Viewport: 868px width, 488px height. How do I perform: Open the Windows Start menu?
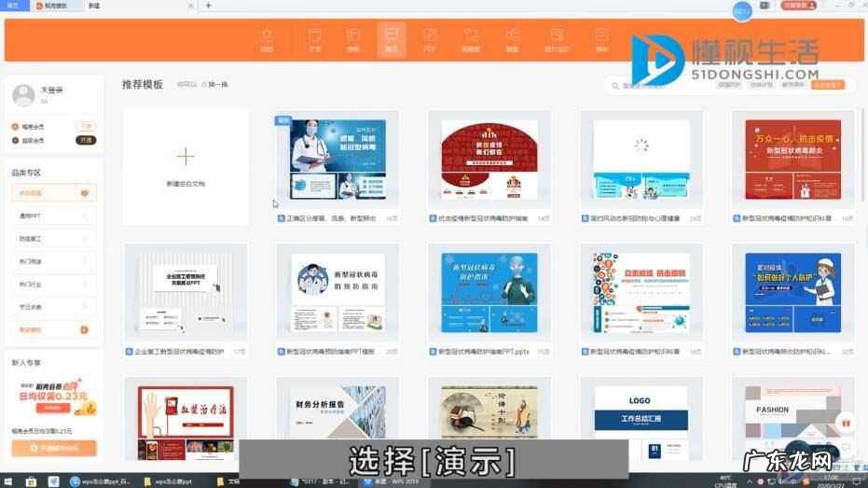[x=7, y=481]
